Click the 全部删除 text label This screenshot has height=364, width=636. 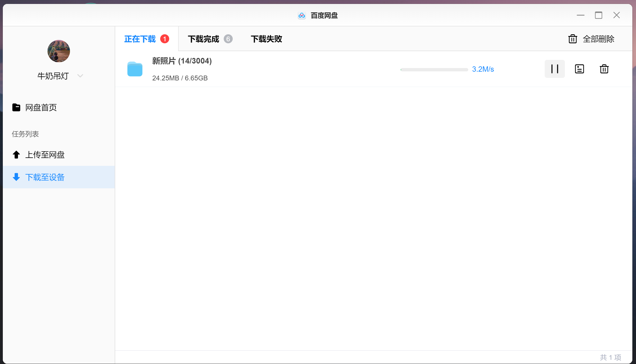(x=599, y=39)
